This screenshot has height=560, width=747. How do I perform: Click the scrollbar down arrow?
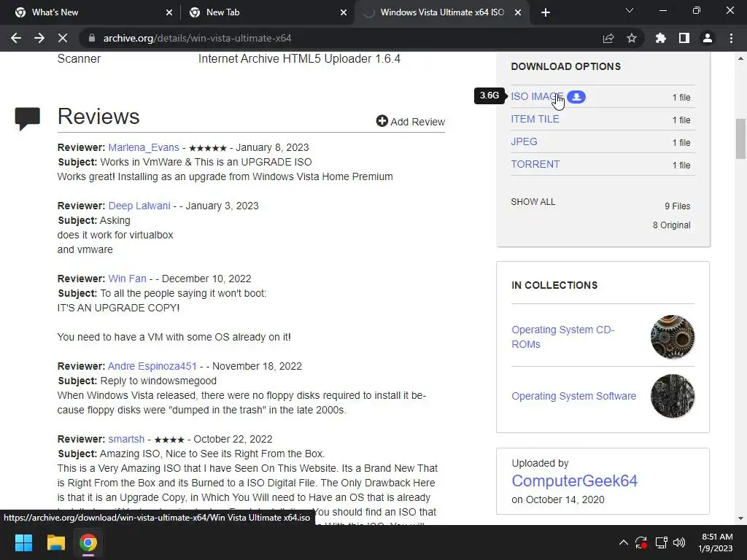click(x=740, y=518)
